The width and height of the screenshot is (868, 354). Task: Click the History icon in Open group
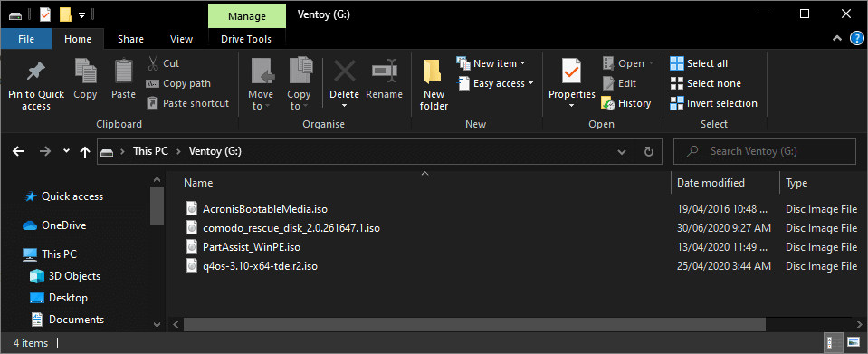pyautogui.click(x=608, y=103)
